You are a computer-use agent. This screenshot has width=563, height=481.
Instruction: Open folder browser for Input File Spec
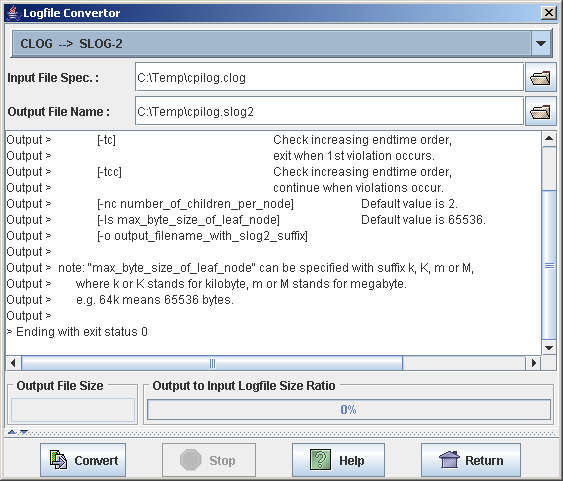point(540,78)
